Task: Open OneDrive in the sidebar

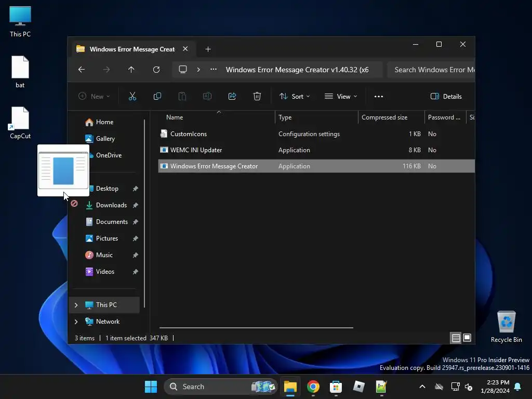Action: (109, 155)
